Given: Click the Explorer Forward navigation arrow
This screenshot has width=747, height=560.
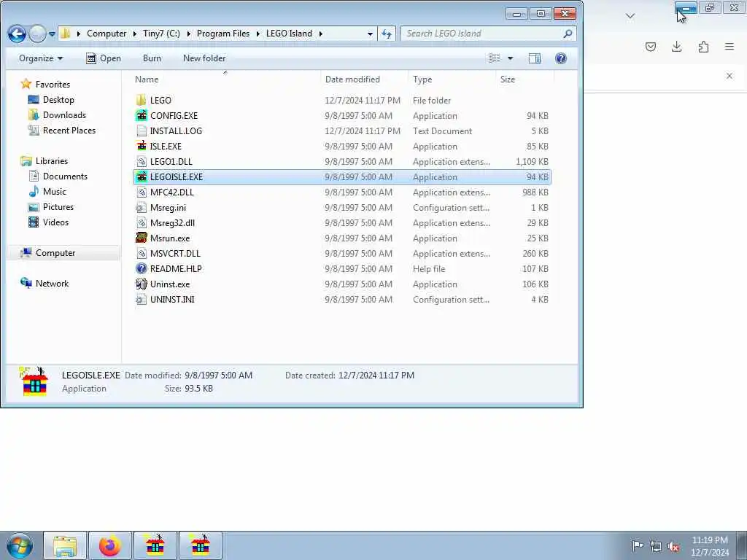Looking at the screenshot, I should click(37, 34).
